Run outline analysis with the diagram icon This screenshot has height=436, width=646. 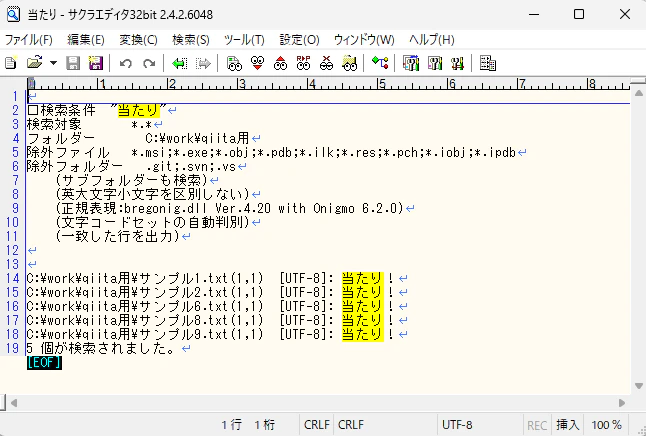(380, 63)
